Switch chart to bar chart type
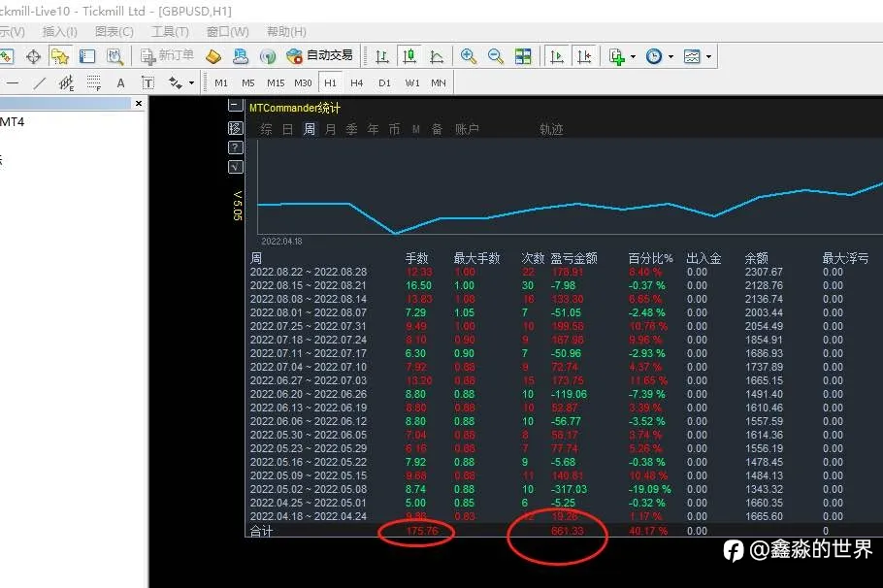The width and height of the screenshot is (883, 588). 381,56
